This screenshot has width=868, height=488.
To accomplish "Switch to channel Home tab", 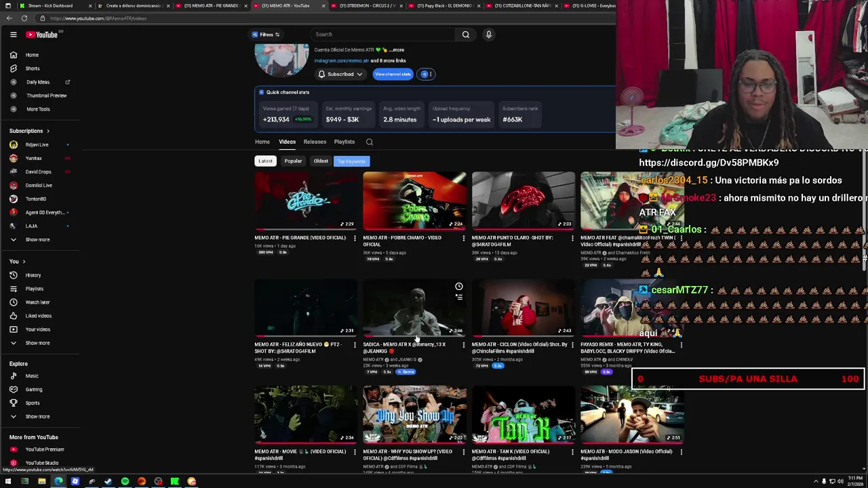I will 262,142.
